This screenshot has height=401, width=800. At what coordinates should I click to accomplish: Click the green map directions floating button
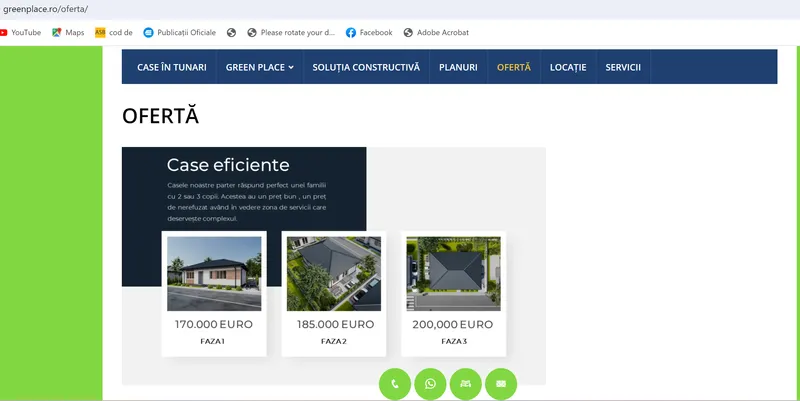466,384
